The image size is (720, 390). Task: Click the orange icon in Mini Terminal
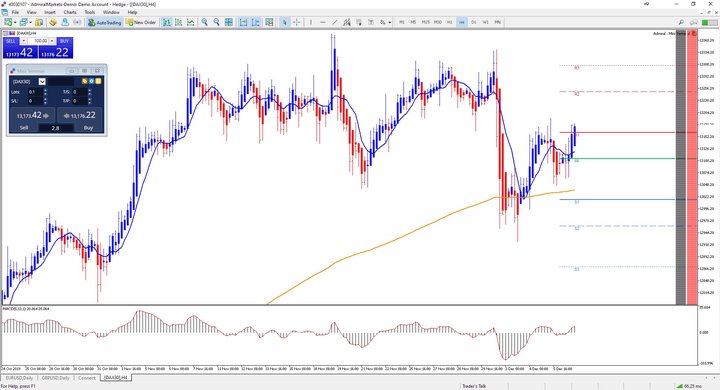pos(84,81)
